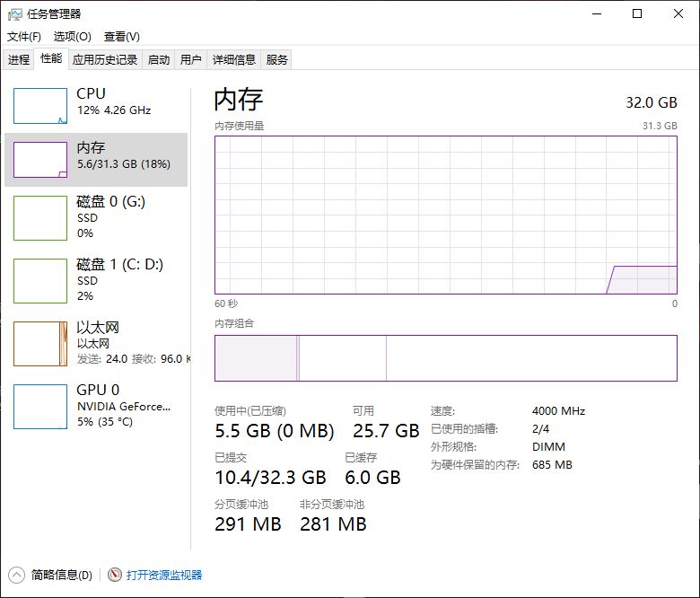Select the CPU usage thumbnail graph
This screenshot has height=598, width=700.
(x=40, y=106)
